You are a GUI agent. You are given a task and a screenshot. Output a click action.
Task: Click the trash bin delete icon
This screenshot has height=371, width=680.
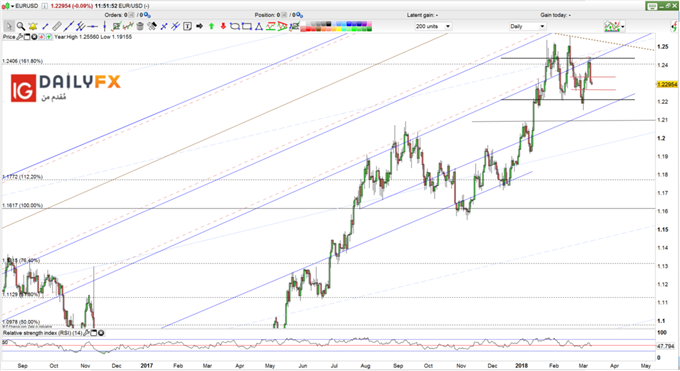point(140,26)
